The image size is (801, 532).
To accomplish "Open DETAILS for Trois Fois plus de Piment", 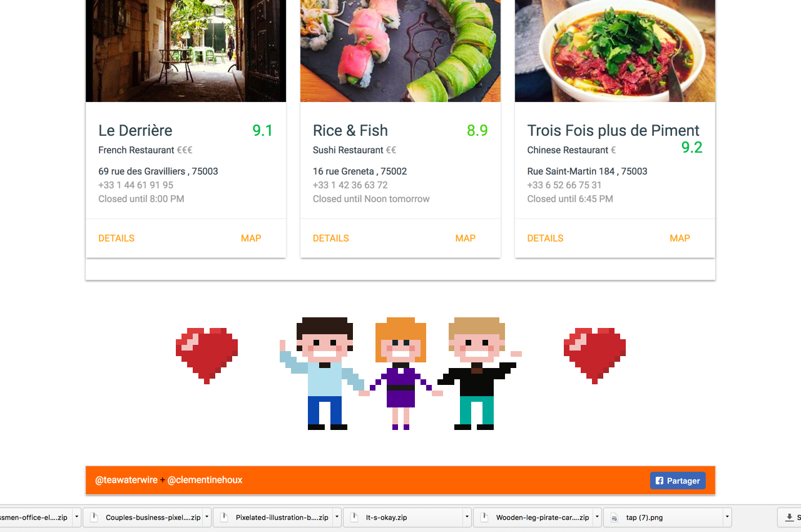I will 545,238.
